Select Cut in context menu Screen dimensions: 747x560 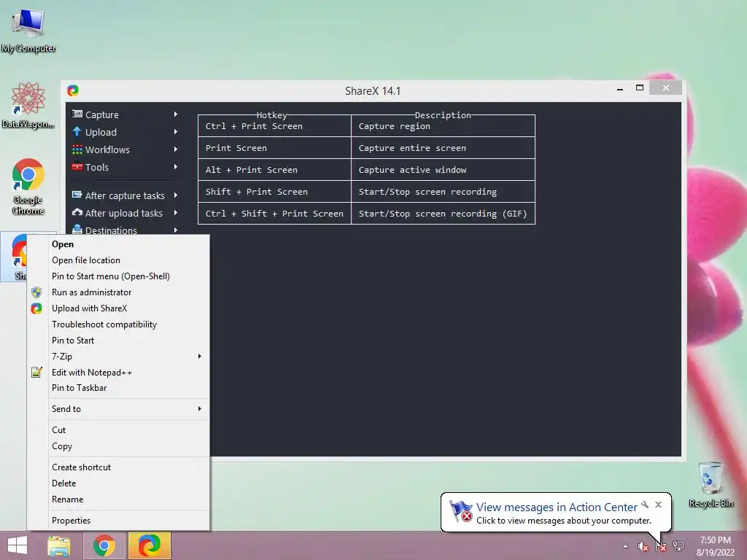pos(118,430)
